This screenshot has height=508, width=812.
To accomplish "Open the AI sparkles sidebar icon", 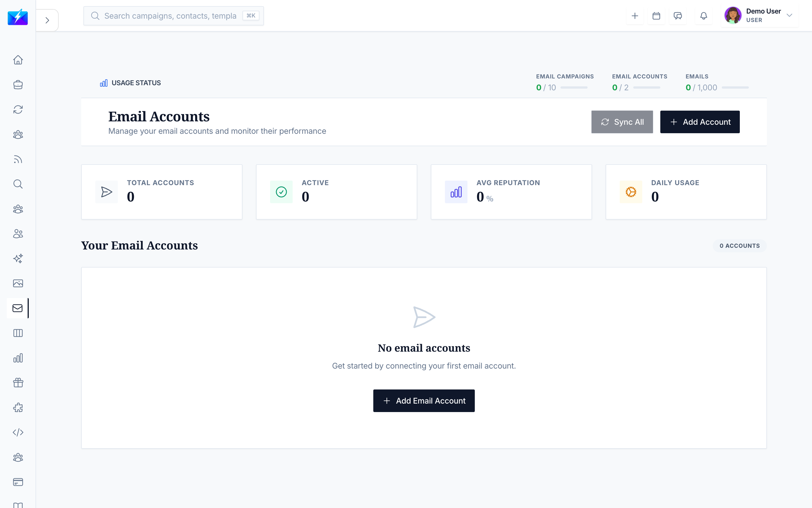I will tap(18, 259).
